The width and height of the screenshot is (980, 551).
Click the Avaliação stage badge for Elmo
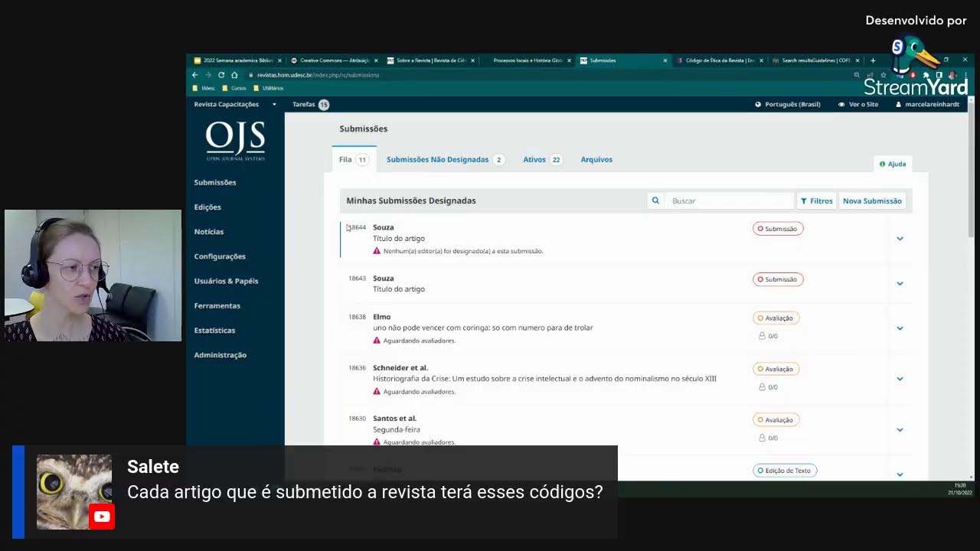pos(776,318)
